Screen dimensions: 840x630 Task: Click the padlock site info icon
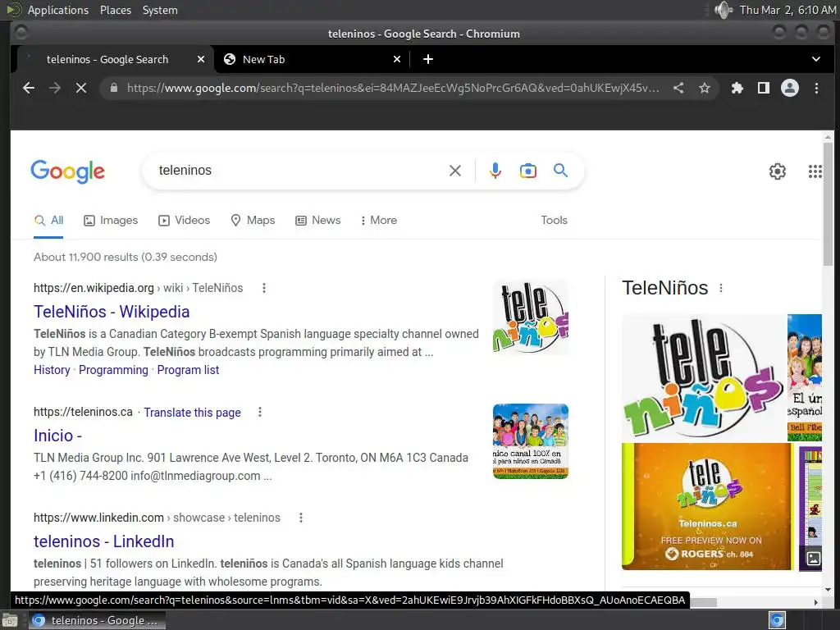coord(113,87)
